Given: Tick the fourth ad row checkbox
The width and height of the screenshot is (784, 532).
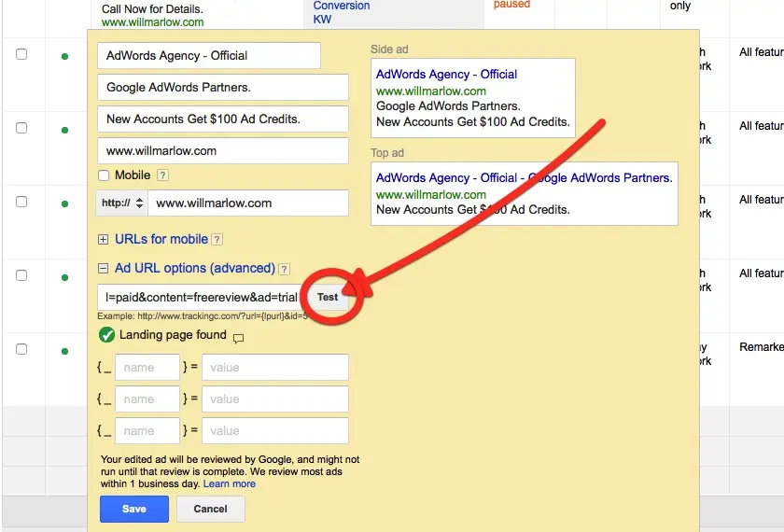Looking at the screenshot, I should [x=21, y=275].
